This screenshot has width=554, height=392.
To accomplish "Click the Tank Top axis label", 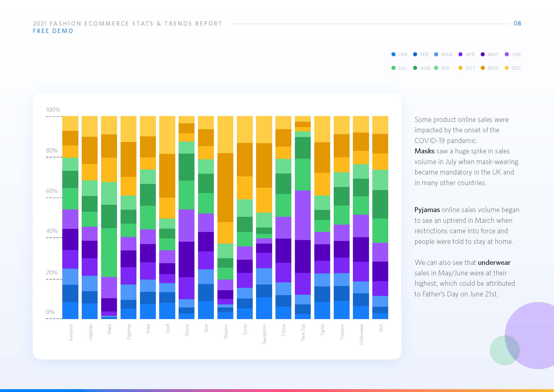I will pyautogui.click(x=303, y=332).
